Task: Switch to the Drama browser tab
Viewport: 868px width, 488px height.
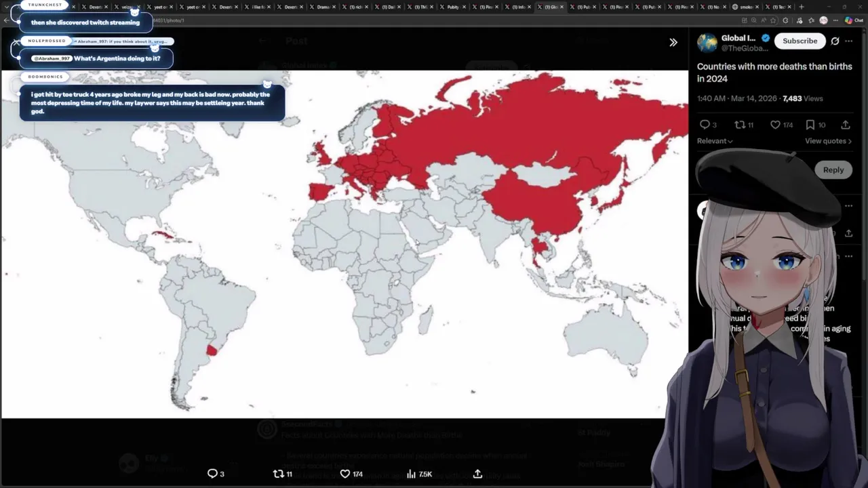Action: (x=323, y=7)
